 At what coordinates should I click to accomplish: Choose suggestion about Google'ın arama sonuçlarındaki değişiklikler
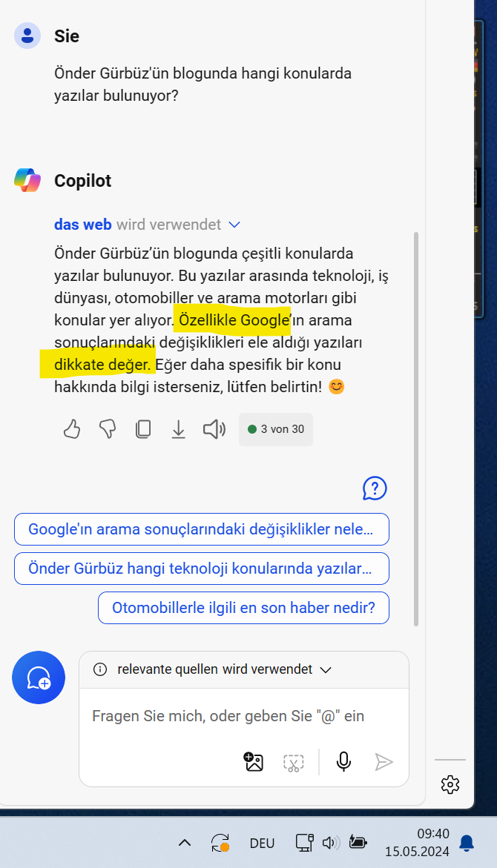(x=202, y=529)
